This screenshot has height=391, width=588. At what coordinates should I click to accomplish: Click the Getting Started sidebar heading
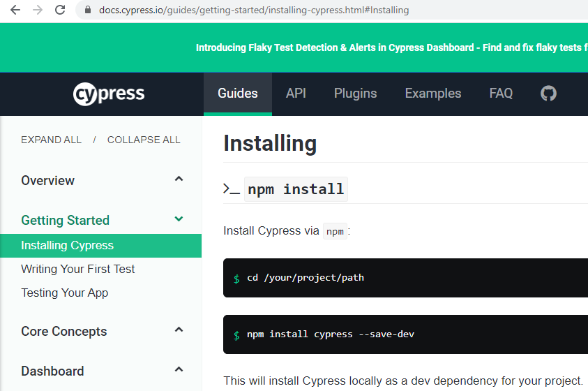pos(66,220)
